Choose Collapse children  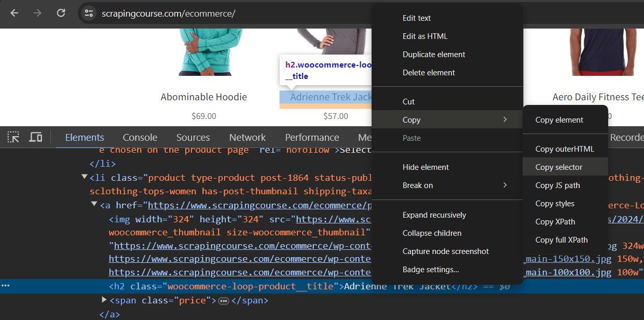pos(447,233)
